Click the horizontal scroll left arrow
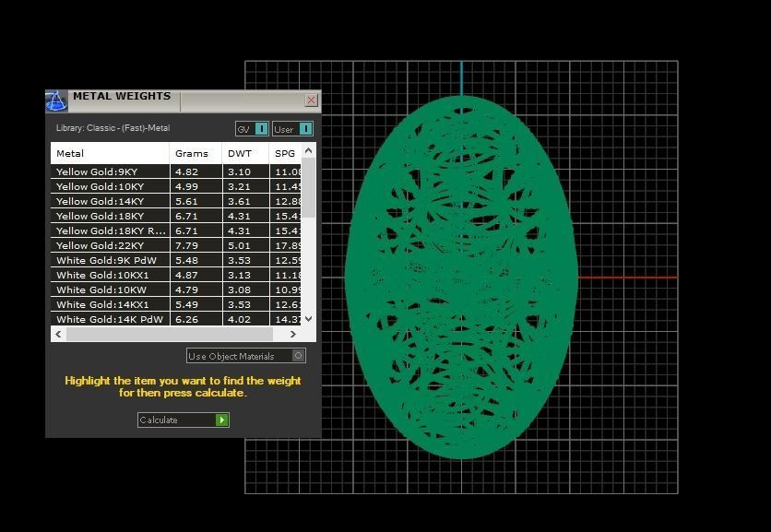This screenshot has height=532, width=771. (x=58, y=335)
